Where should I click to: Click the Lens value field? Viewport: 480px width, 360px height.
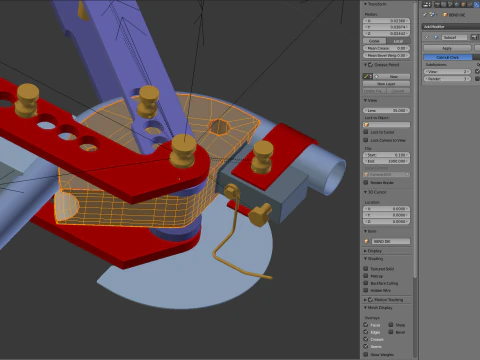click(386, 110)
